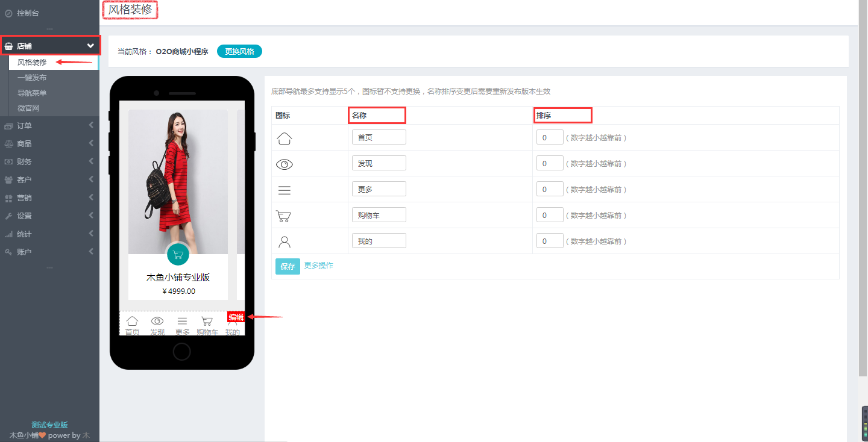Tap the 首页 home icon in phone preview

point(132,322)
